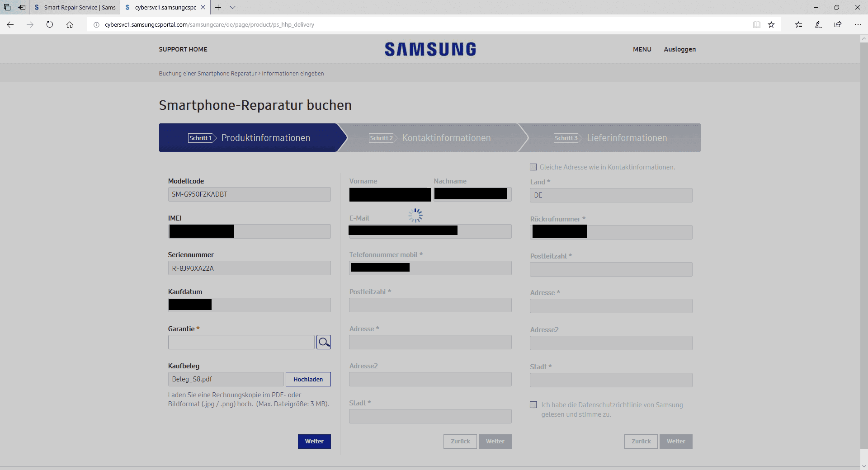This screenshot has width=868, height=470.
Task: Click the Kaufdatum field
Action: tap(250, 305)
